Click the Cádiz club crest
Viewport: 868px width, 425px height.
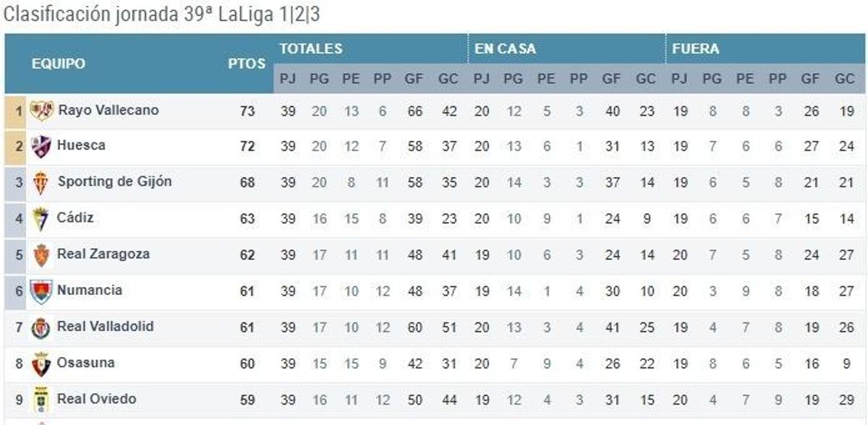coord(41,219)
